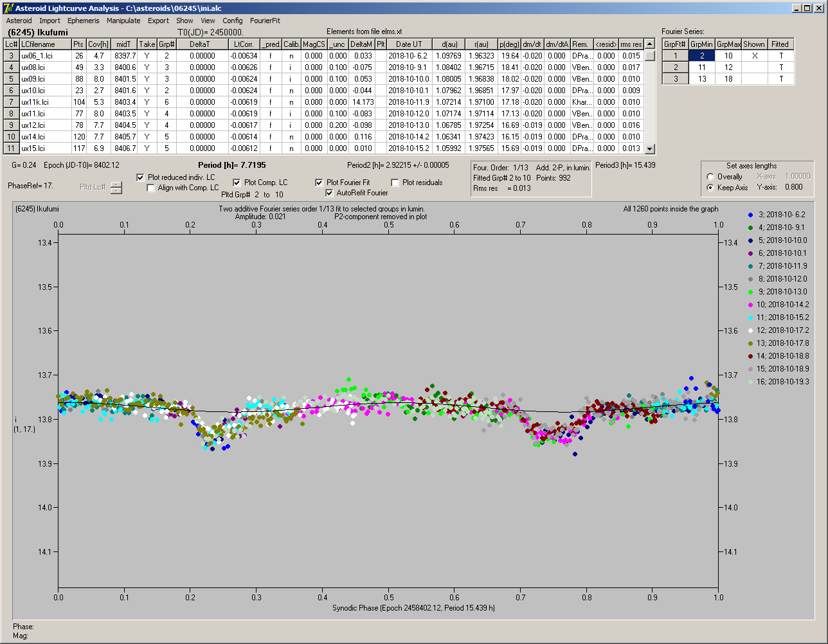Click the Take column header
Image resolution: width=828 pixels, height=644 pixels.
tap(147, 44)
